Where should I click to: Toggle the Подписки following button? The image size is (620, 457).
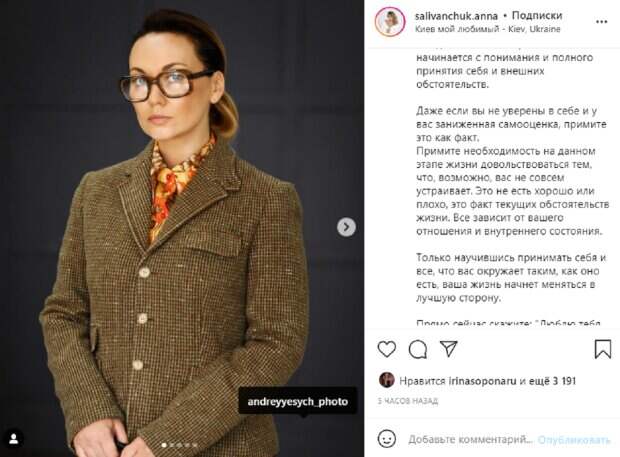[537, 16]
